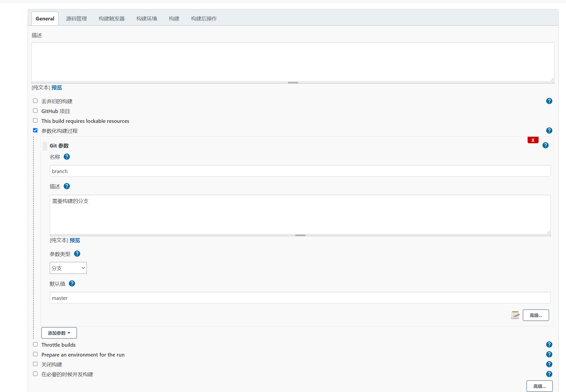Click the notepad edit icon beside 高级

[515, 315]
